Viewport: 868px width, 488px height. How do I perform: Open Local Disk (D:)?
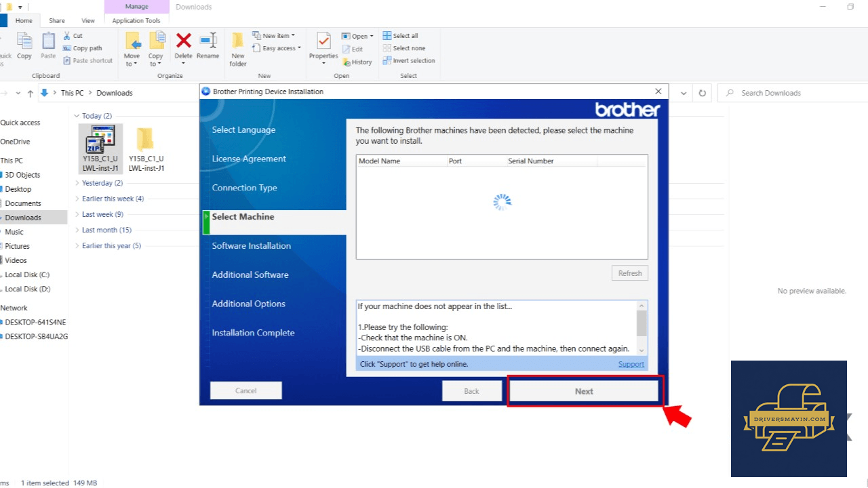point(27,289)
